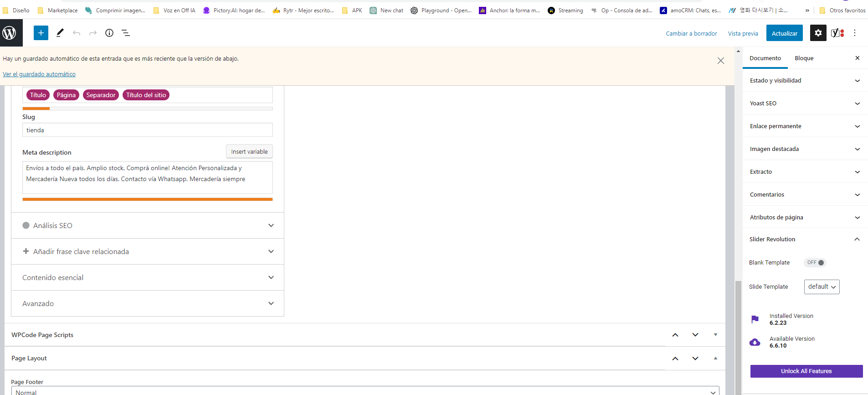Expand Añadir frase clave relacionada section
The image size is (868, 395).
click(148, 251)
